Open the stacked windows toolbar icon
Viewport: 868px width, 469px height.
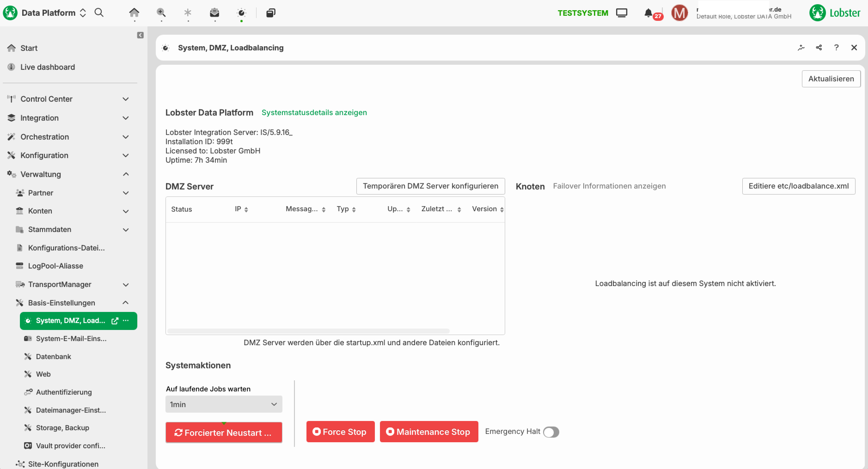(271, 12)
